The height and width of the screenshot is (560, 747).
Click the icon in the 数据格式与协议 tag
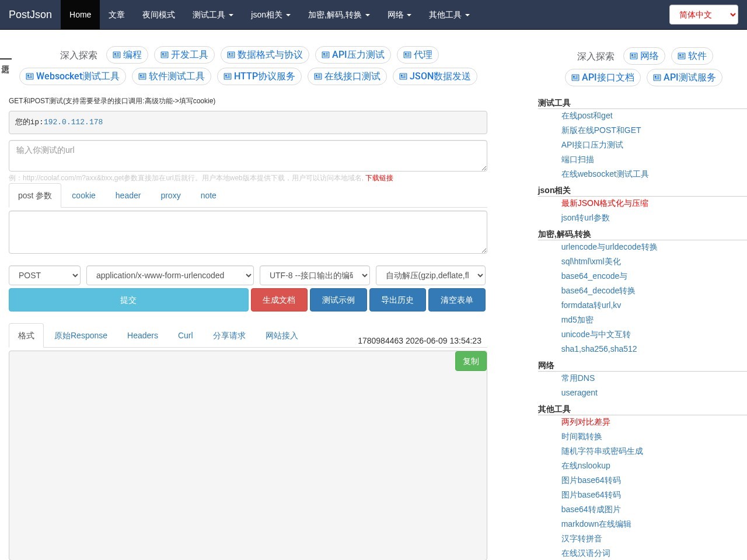231,55
